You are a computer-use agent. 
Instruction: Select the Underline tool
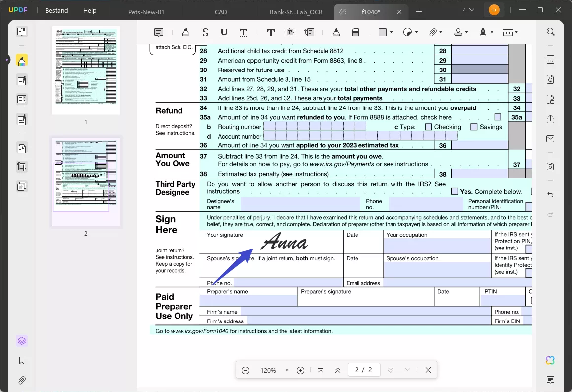click(224, 33)
